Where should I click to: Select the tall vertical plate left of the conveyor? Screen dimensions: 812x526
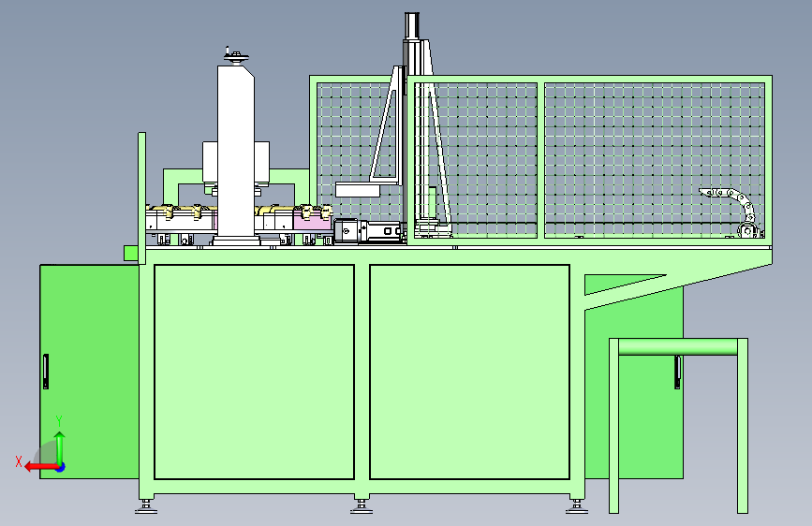(142, 198)
